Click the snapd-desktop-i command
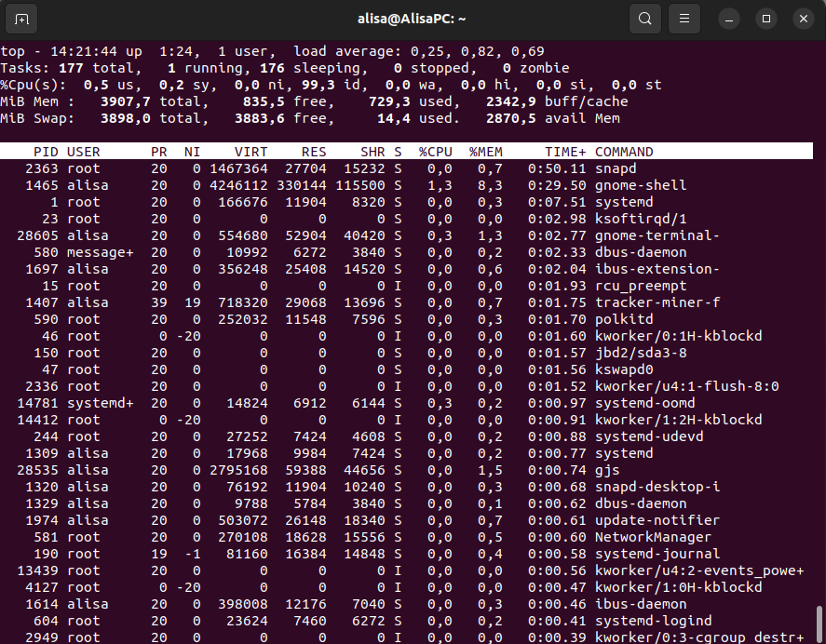Image resolution: width=826 pixels, height=644 pixels. coord(657,487)
